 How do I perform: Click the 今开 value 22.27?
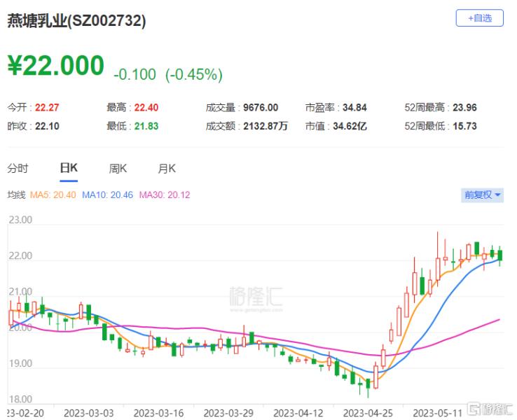47,107
